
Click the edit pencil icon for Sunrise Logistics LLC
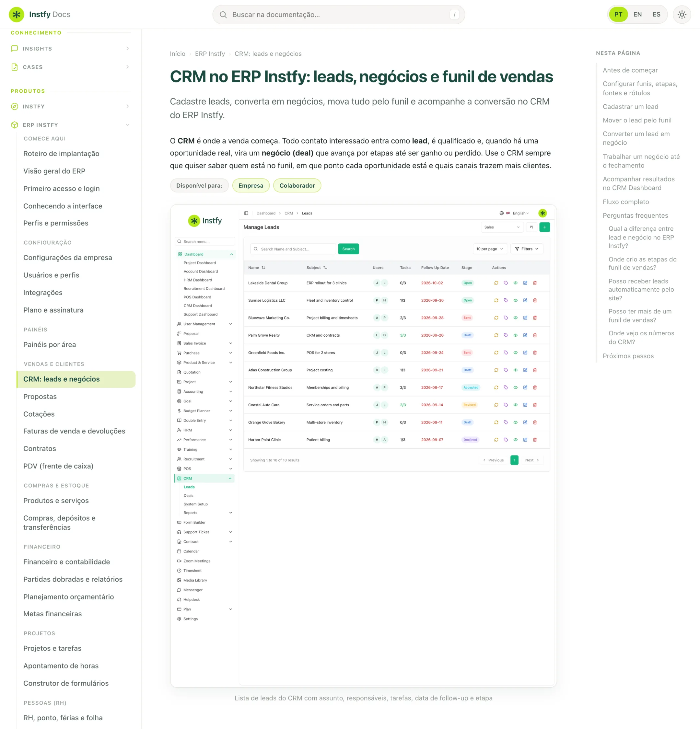pyautogui.click(x=525, y=301)
